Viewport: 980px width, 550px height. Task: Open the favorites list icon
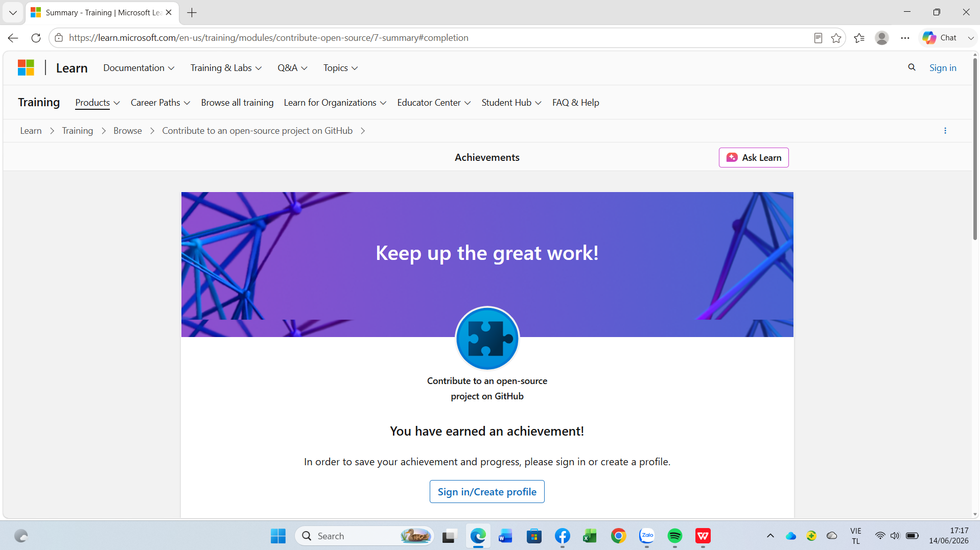[x=859, y=38]
